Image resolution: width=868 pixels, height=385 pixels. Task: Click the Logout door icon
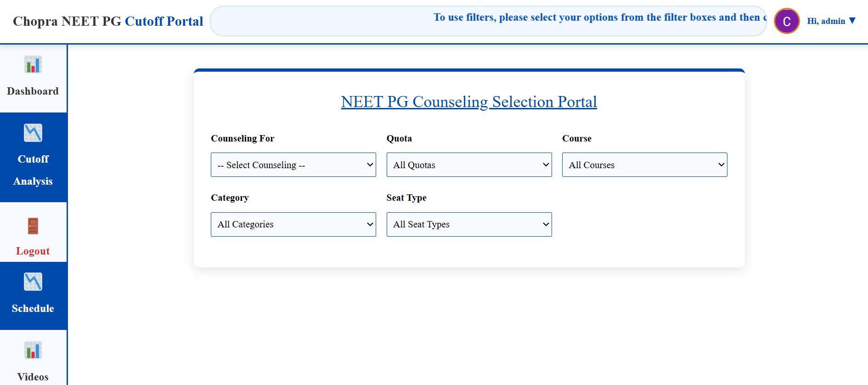coord(33,226)
